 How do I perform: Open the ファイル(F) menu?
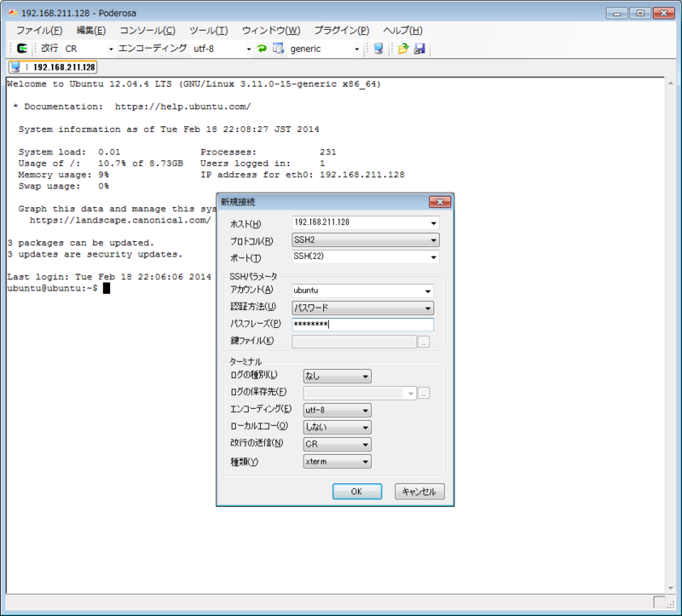coord(39,31)
